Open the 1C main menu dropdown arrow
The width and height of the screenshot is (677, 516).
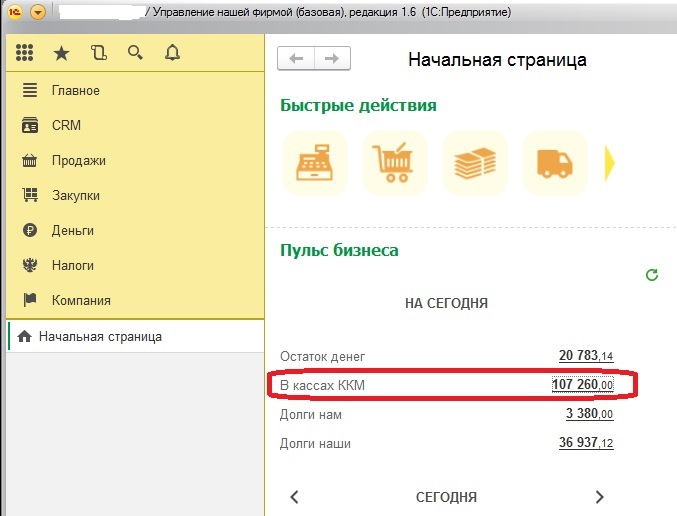38,12
